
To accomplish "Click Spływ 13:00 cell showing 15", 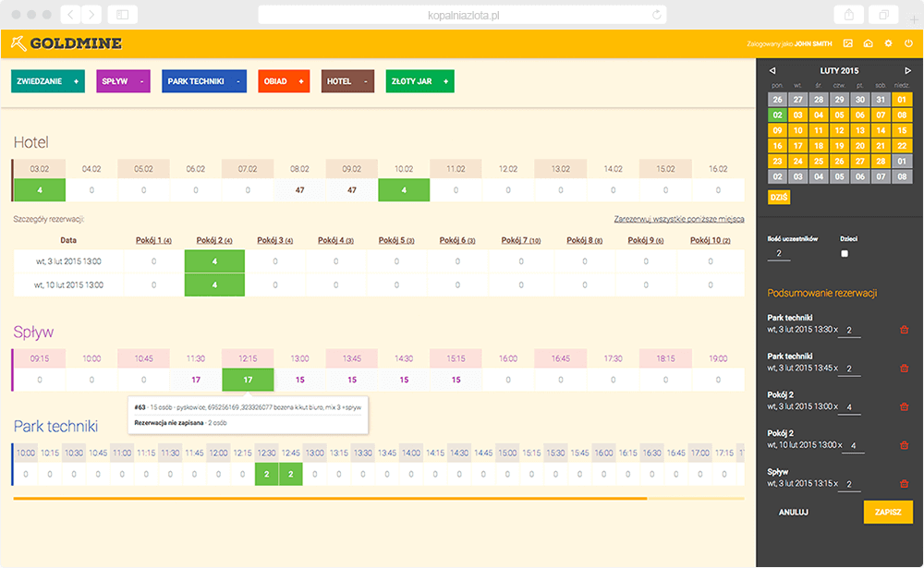I will [x=299, y=380].
